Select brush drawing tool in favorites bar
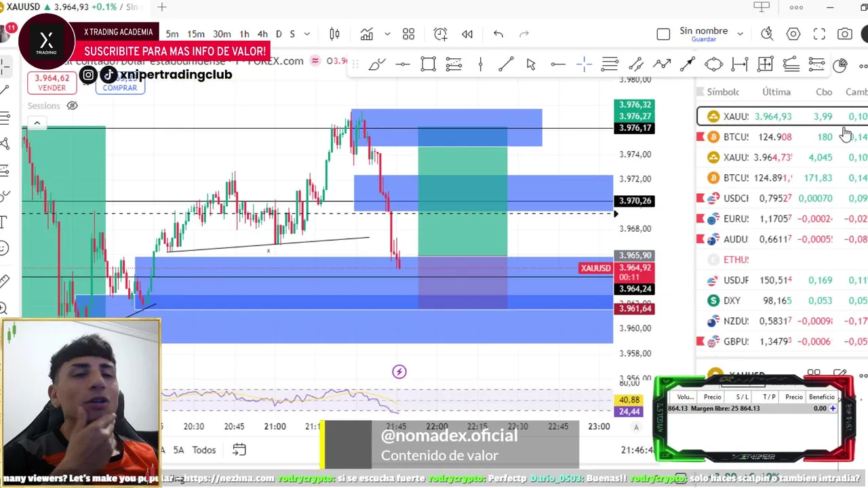The height and width of the screenshot is (488, 868). click(377, 64)
